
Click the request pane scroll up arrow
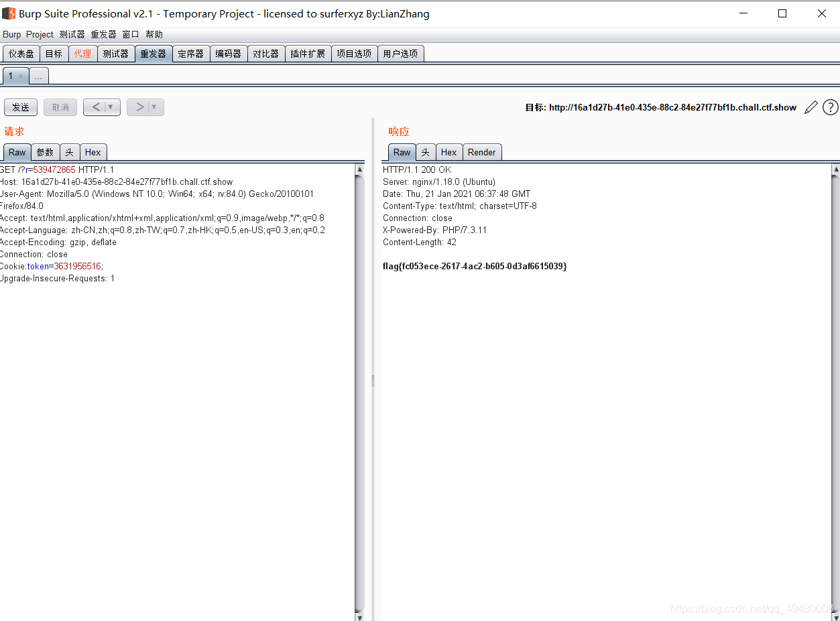click(x=360, y=169)
